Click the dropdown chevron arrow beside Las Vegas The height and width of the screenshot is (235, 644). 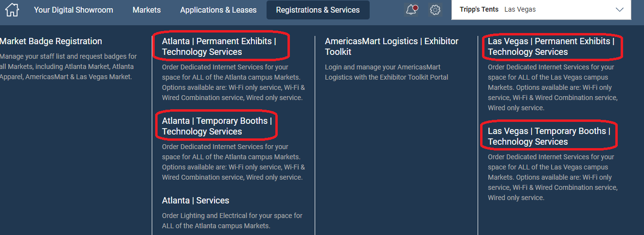(619, 10)
